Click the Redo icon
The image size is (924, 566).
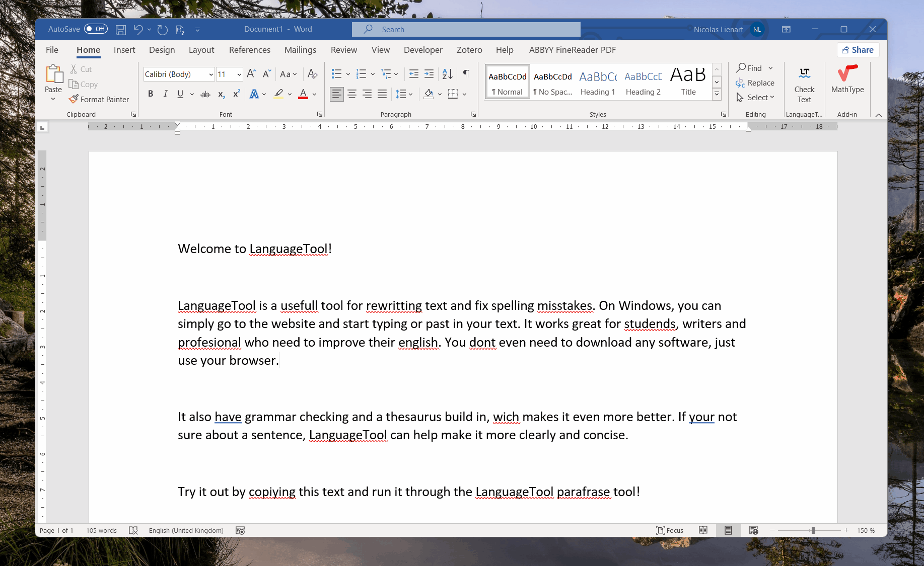coord(162,30)
